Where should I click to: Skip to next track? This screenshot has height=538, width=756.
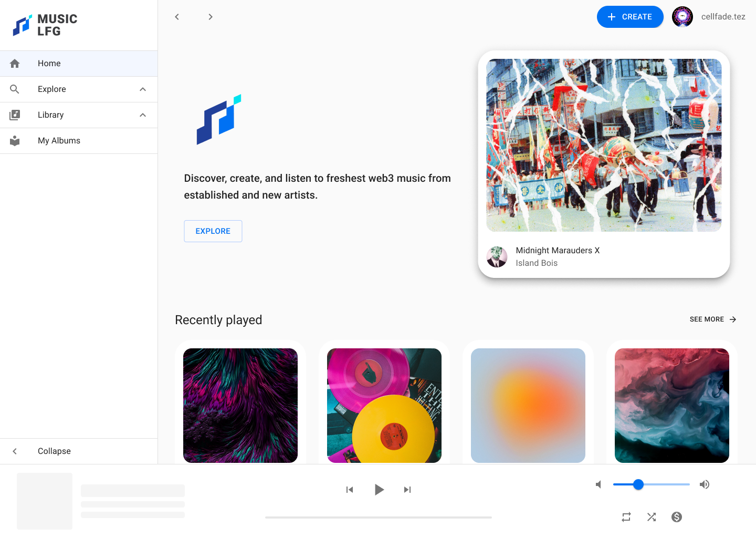407,490
